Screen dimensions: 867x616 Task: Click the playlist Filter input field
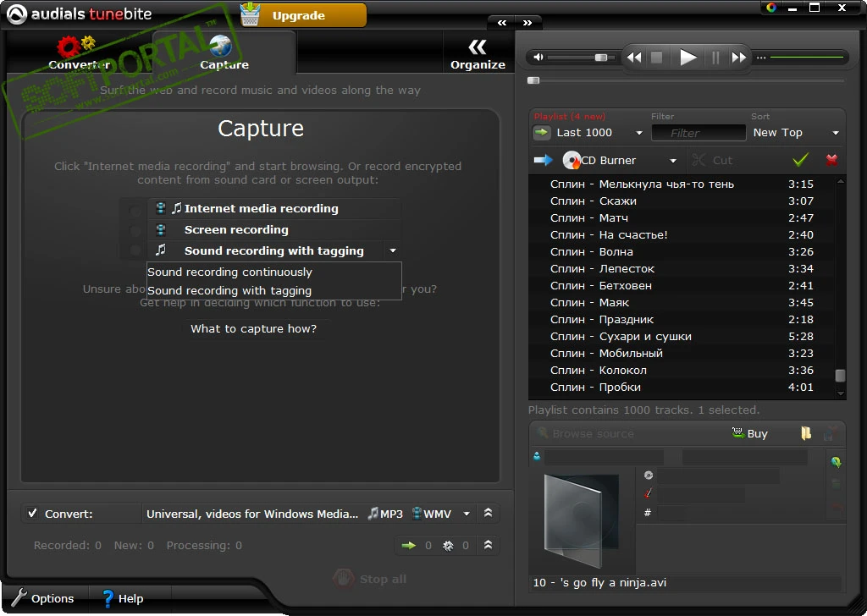[698, 133]
